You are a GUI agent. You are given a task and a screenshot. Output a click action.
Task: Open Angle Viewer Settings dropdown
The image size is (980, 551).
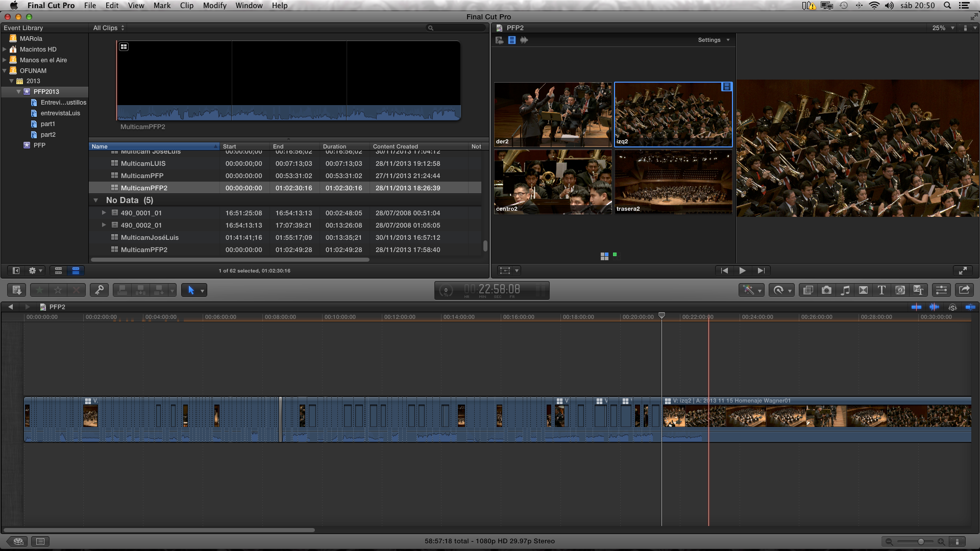(714, 40)
